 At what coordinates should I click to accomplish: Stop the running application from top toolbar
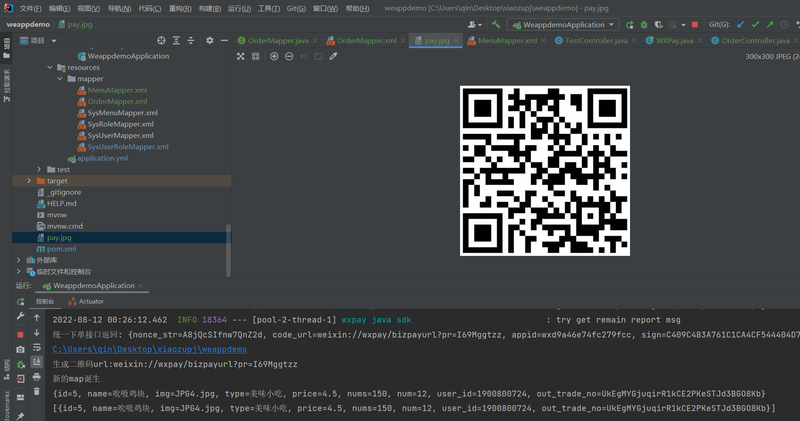pyautogui.click(x=694, y=24)
